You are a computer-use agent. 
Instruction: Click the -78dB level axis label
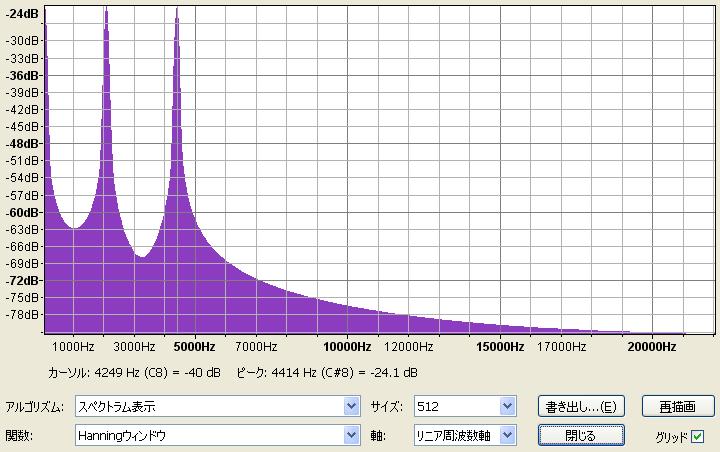click(22, 314)
